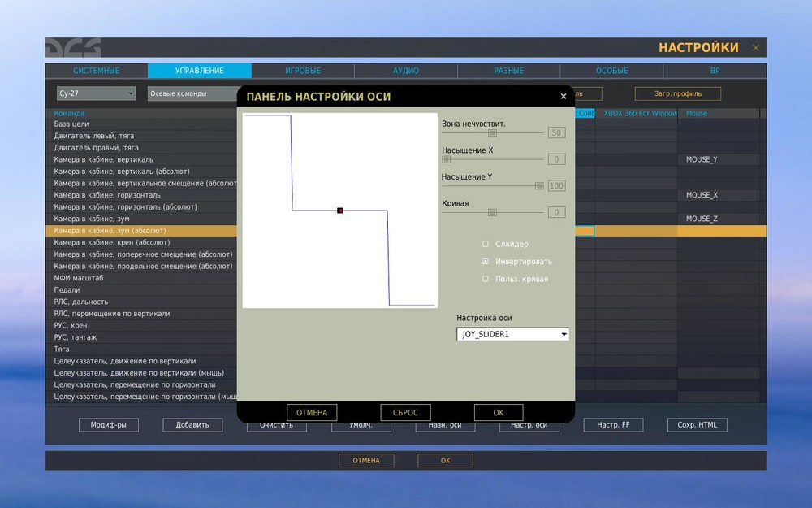812x508 pixels.
Task: Select row 'Камера в кабине, горизонталь'
Action: 140,195
